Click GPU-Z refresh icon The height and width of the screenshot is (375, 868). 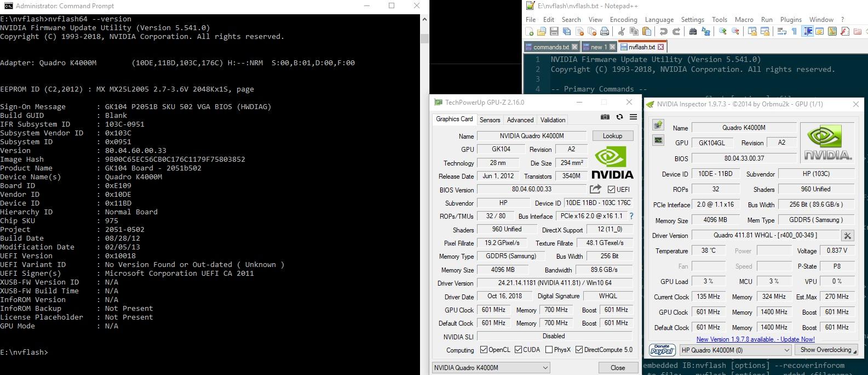pos(619,117)
